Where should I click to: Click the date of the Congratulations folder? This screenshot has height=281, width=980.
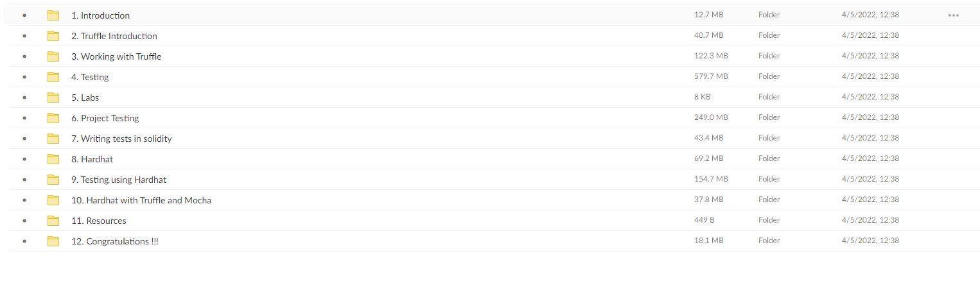(x=870, y=241)
